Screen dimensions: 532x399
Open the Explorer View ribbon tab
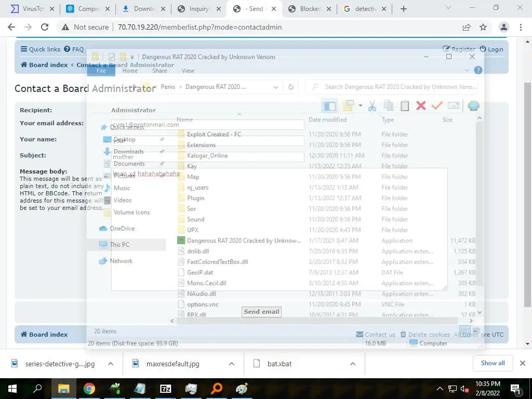coord(188,71)
